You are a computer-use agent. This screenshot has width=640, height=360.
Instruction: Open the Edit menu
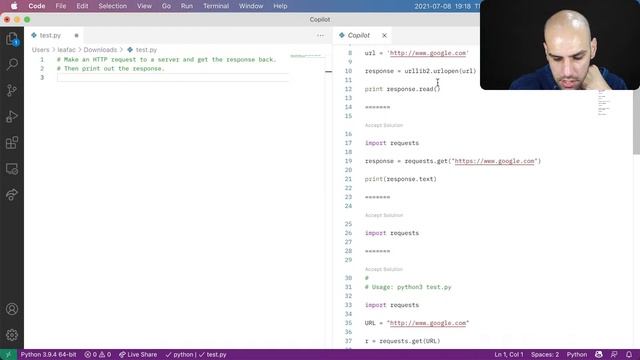coord(82,6)
